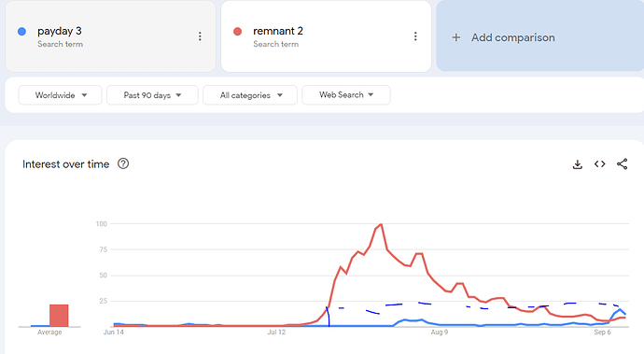Screen dimensions: 644x354
Task: Click the Aug 9 date on the axis
Action: click(x=439, y=332)
